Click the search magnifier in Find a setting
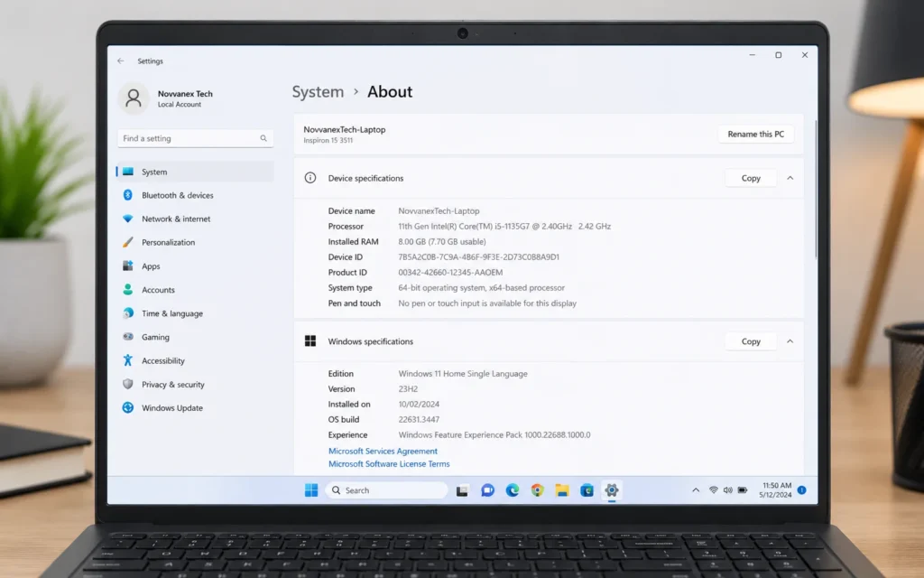924x578 pixels. pyautogui.click(x=263, y=138)
